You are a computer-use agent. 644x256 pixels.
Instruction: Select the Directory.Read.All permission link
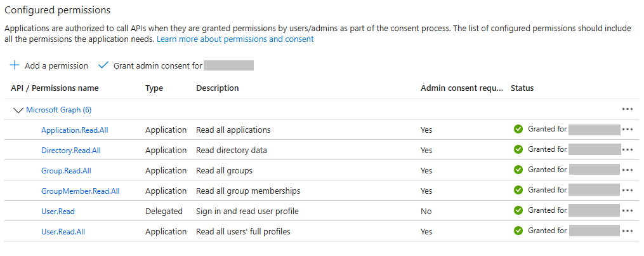click(71, 151)
